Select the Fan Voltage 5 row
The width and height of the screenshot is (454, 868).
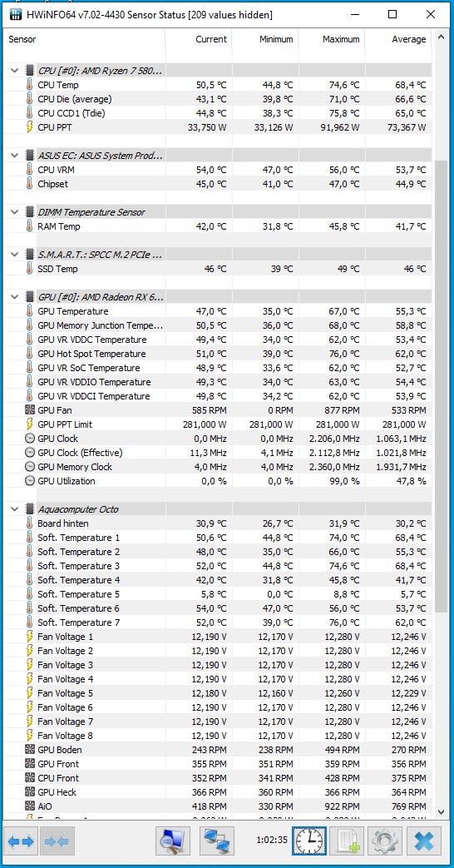point(217,693)
